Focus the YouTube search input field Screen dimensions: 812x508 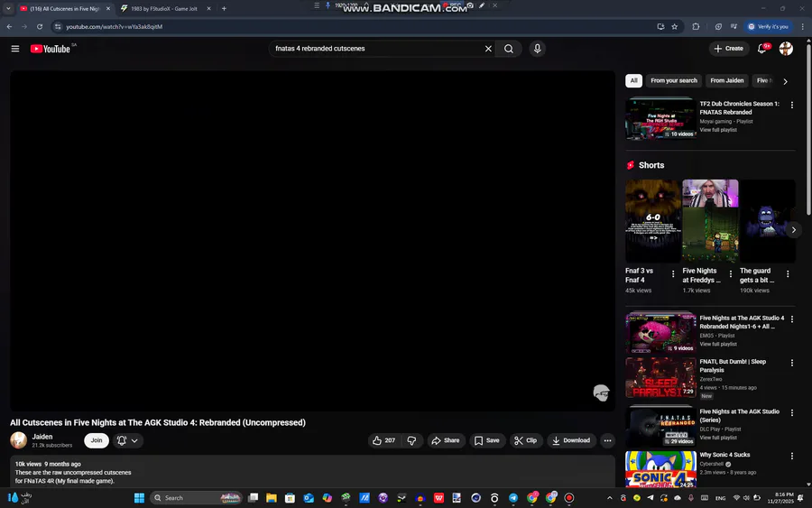coord(375,49)
